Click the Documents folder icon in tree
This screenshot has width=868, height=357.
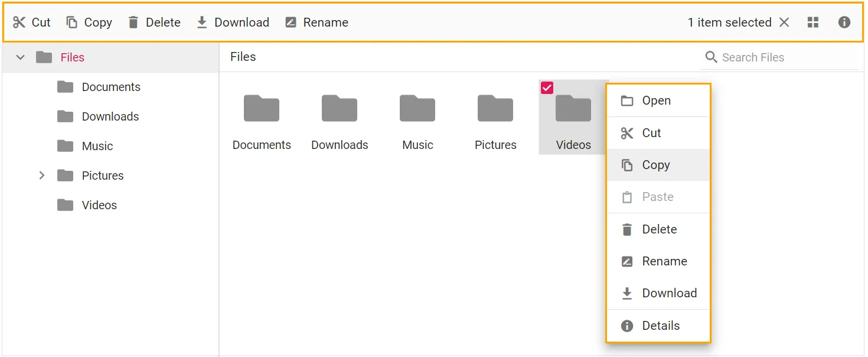(x=65, y=87)
